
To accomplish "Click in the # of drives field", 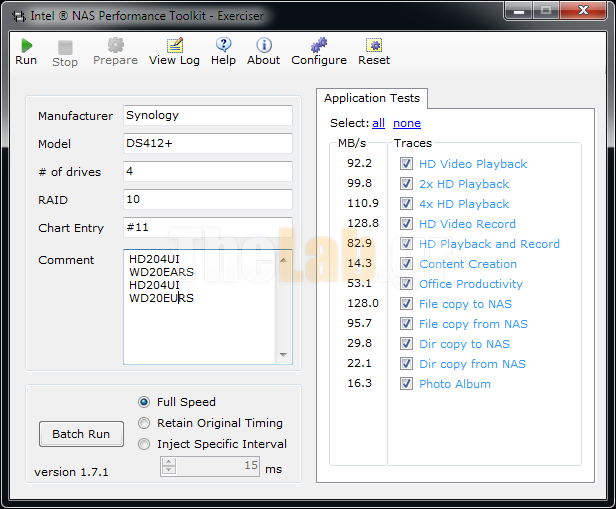I will pyautogui.click(x=208, y=171).
